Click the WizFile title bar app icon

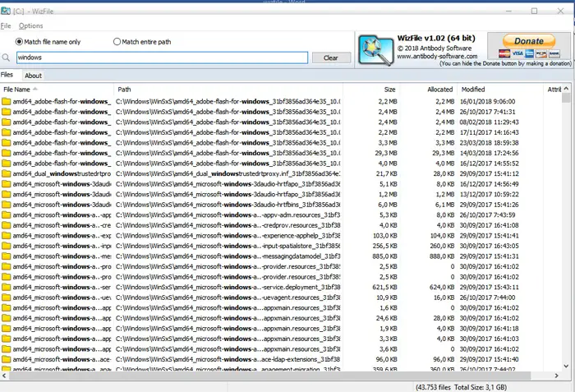click(x=6, y=11)
